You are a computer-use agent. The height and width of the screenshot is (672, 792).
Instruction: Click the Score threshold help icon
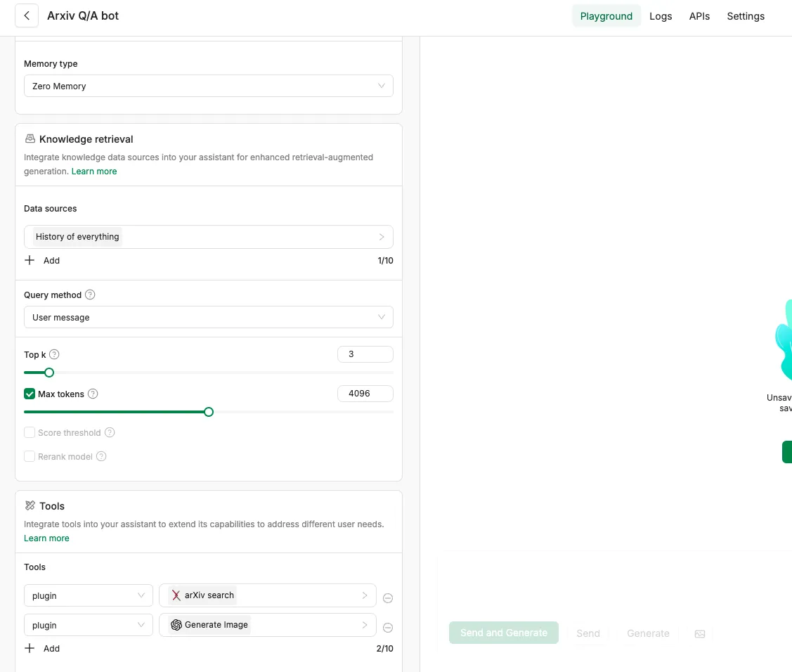tap(110, 433)
